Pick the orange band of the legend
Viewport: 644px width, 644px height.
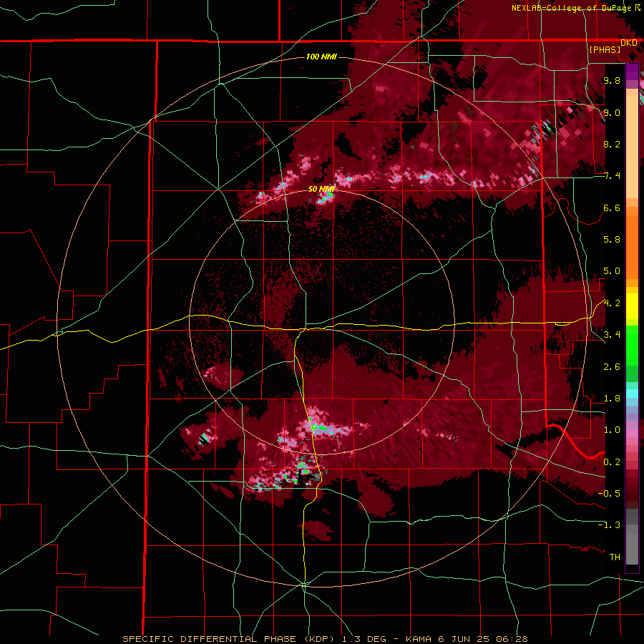click(632, 246)
